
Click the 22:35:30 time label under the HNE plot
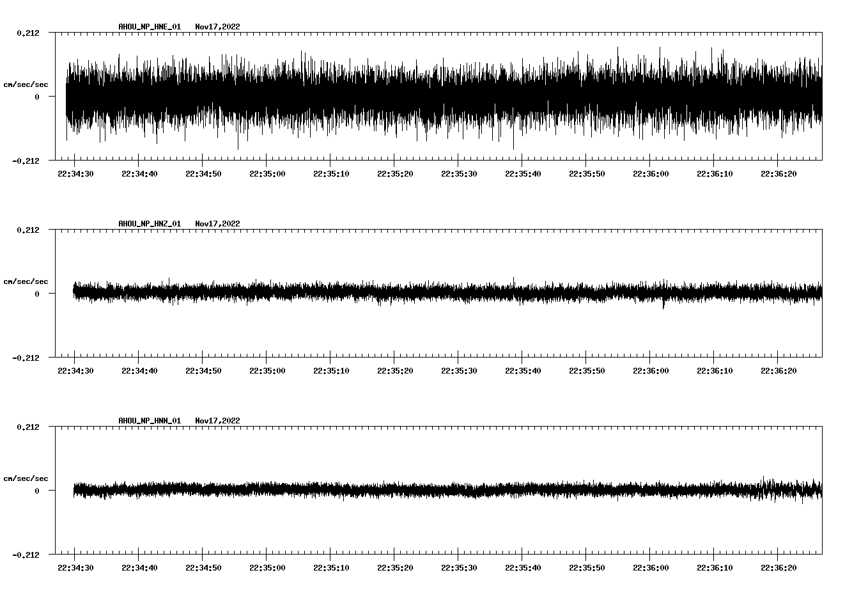(x=459, y=174)
